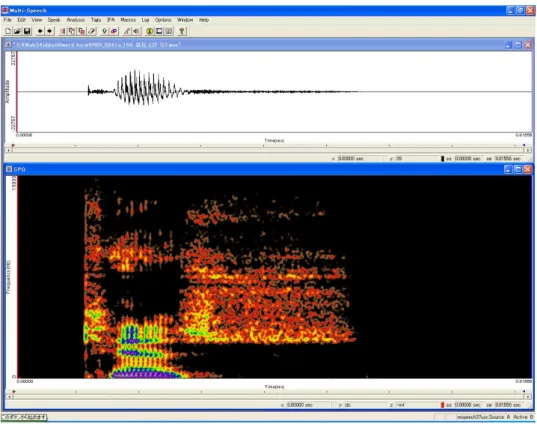Open the Macros menu
The height and width of the screenshot is (430, 537).
[128, 20]
